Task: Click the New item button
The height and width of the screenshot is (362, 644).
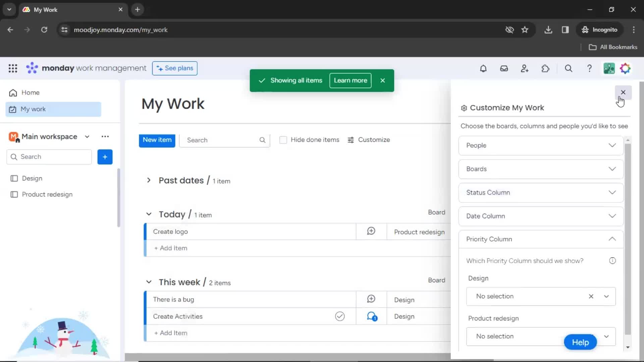Action: [157, 140]
